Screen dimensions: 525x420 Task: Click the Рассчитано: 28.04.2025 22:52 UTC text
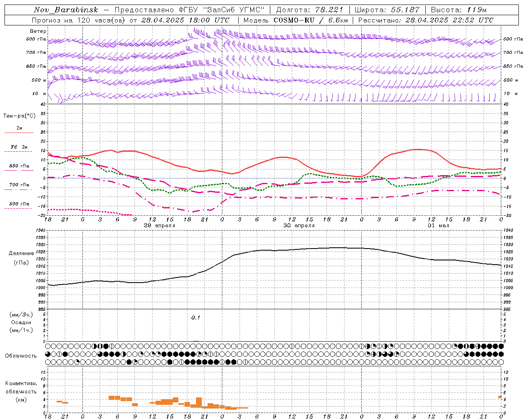click(426, 20)
